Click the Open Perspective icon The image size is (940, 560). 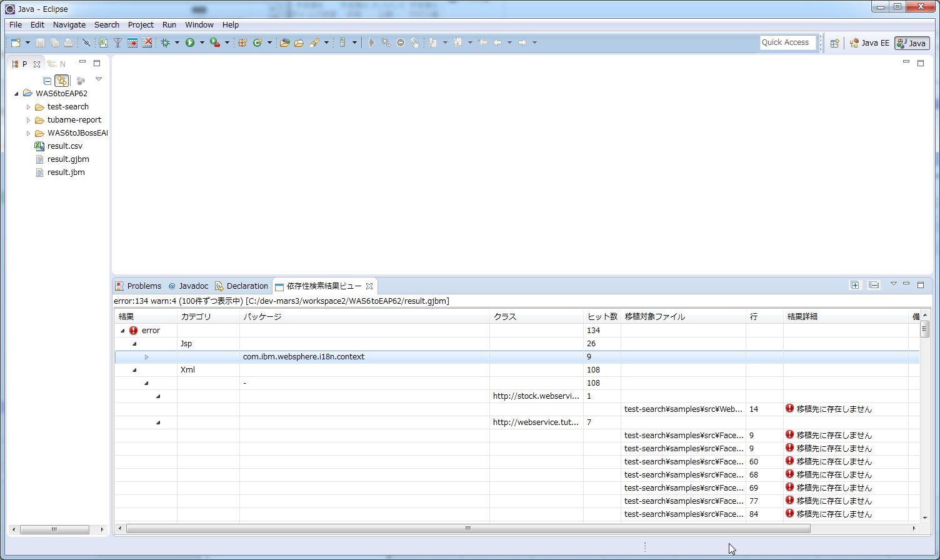coord(835,43)
